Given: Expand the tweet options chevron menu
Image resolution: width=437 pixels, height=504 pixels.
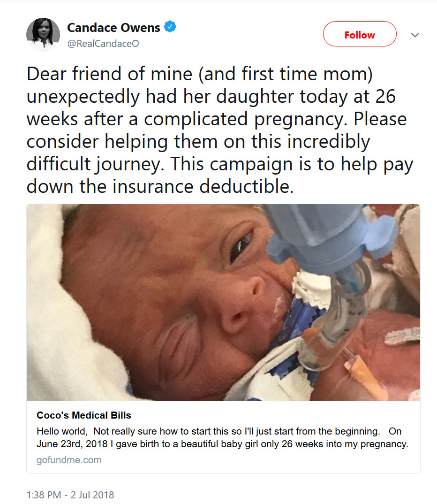Looking at the screenshot, I should coord(415,35).
